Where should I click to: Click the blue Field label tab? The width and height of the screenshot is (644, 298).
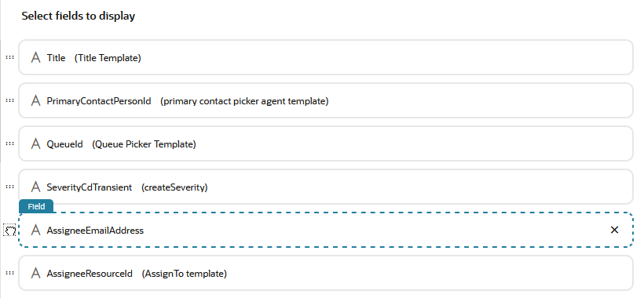coord(36,206)
